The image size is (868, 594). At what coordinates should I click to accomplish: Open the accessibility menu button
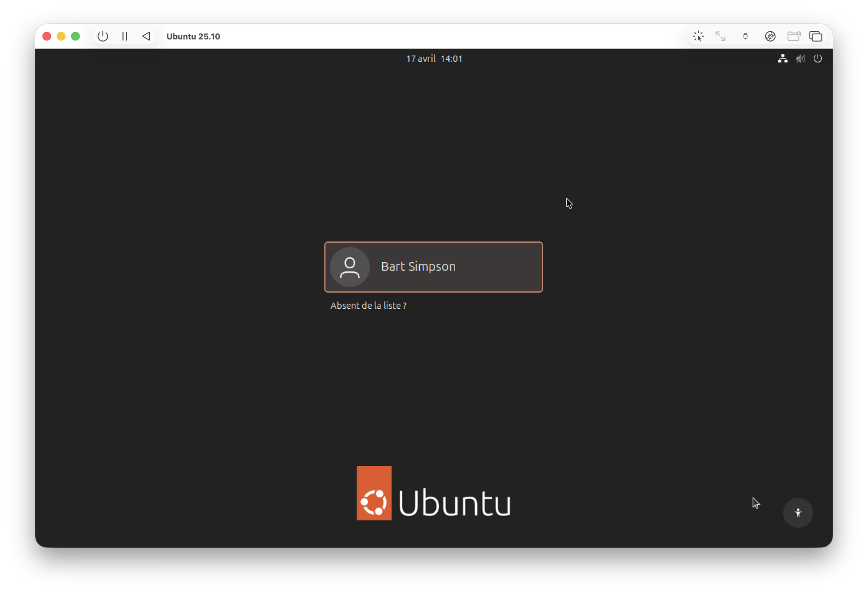point(798,513)
